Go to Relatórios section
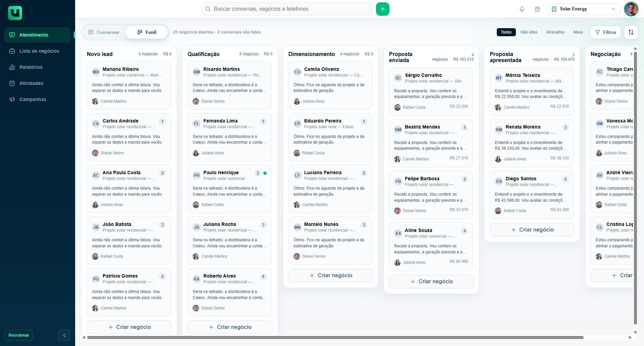This screenshot has height=346, width=644. click(37, 67)
